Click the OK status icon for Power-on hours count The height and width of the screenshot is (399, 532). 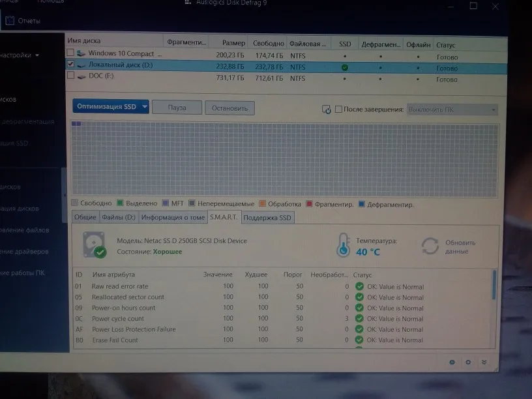point(359,308)
